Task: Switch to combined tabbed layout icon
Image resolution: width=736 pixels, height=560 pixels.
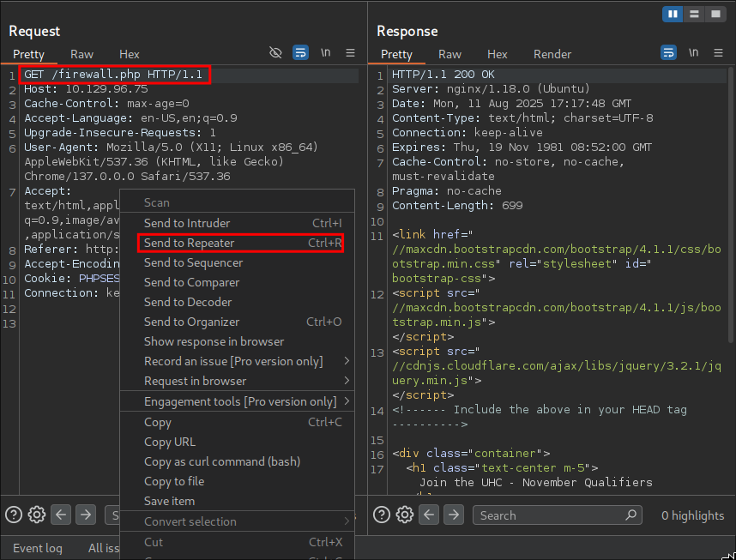Action: [x=715, y=14]
